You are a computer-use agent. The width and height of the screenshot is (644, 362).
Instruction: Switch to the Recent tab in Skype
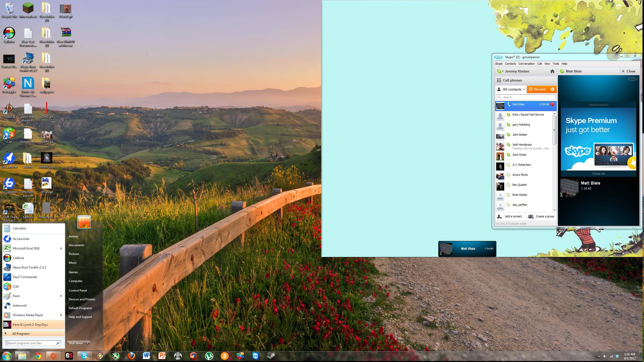541,89
